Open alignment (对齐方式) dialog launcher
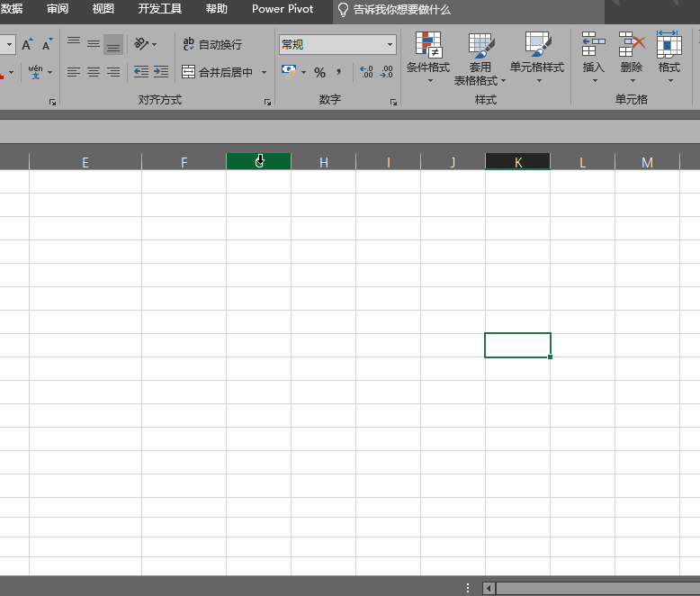The height and width of the screenshot is (596, 700). coord(267,103)
